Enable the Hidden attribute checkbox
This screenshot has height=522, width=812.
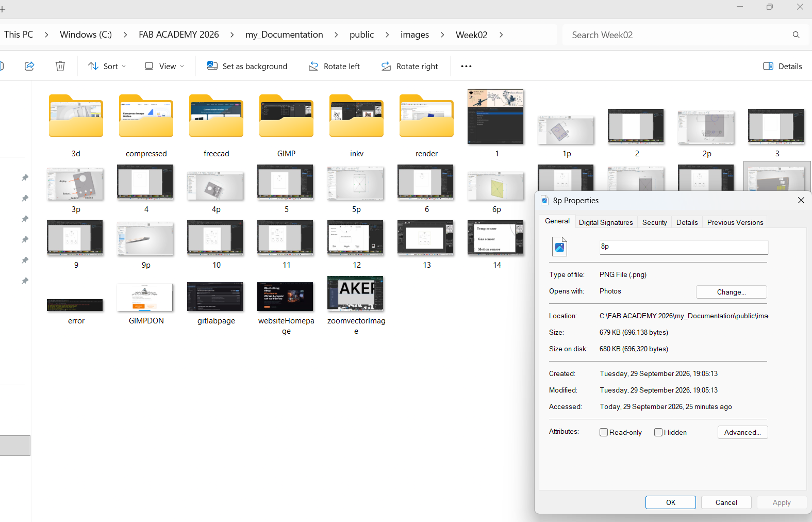[x=658, y=432]
